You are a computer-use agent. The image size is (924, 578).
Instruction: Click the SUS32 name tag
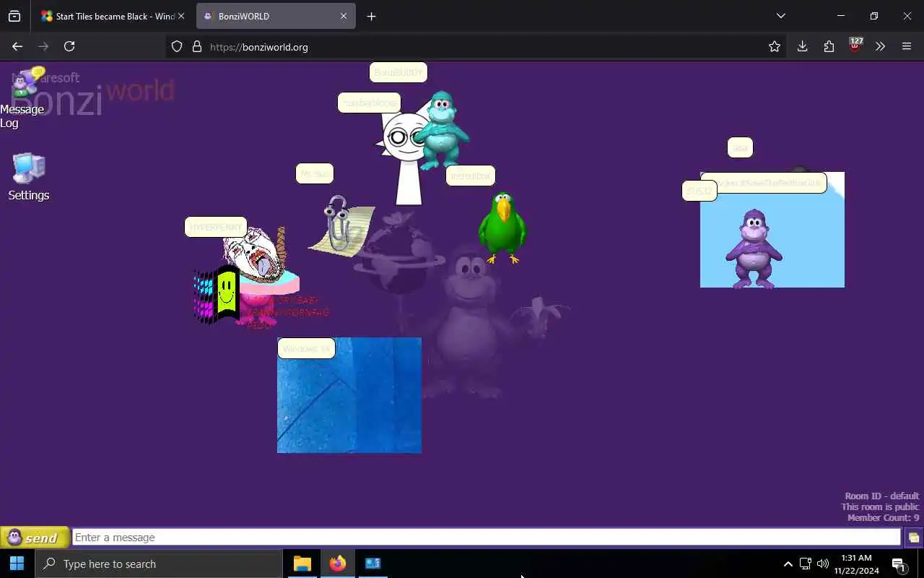point(699,191)
